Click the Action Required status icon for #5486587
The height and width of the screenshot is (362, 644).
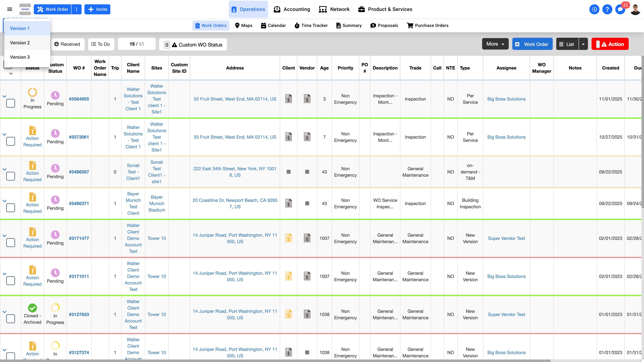(x=33, y=165)
